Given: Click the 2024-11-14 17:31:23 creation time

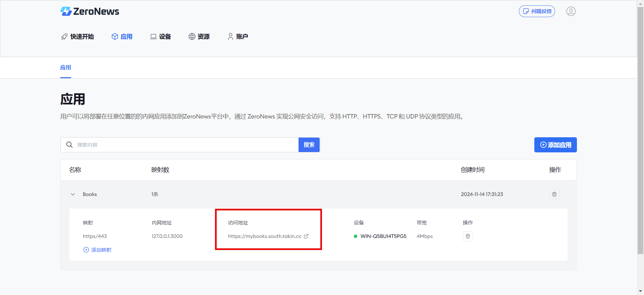Looking at the screenshot, I should (x=482, y=194).
